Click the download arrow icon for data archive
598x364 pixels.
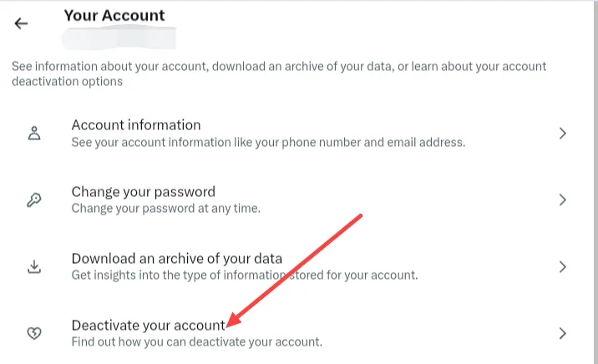[x=34, y=267]
